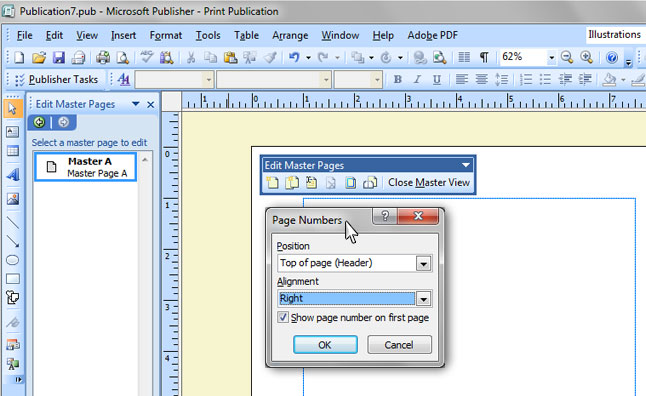Open the AutoShapes tool
The height and width of the screenshot is (396, 646).
[13, 298]
